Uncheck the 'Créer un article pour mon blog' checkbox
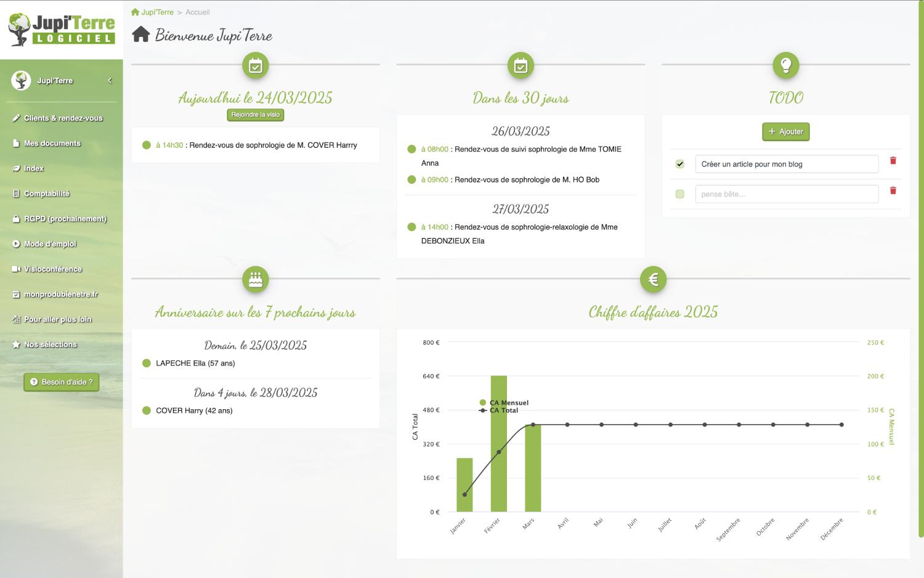Screen dimensions: 924x578 click(x=679, y=165)
